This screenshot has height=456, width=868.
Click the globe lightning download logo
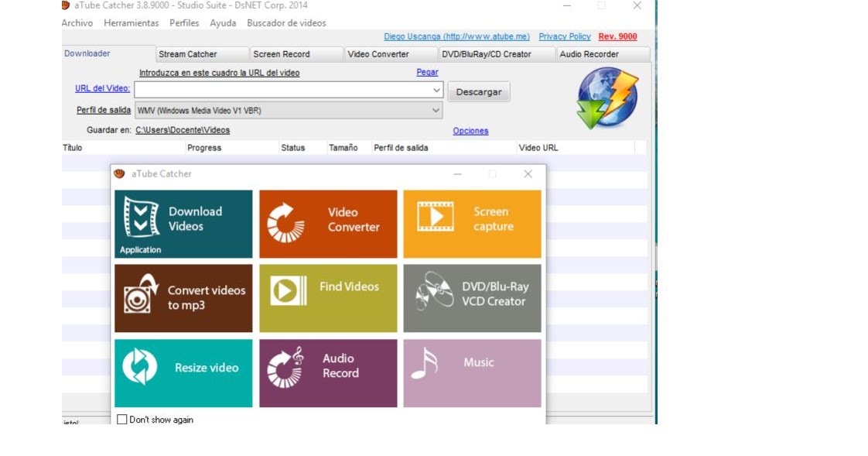click(x=607, y=98)
